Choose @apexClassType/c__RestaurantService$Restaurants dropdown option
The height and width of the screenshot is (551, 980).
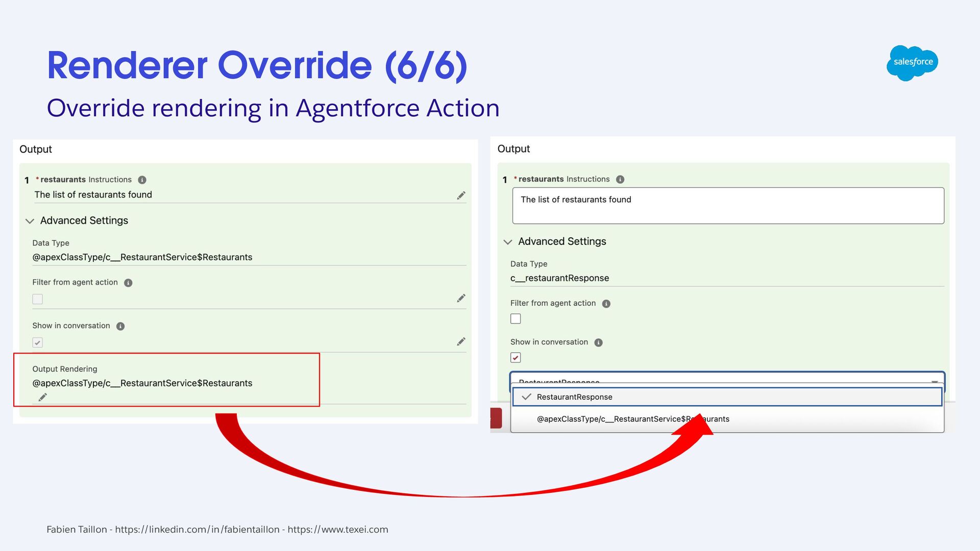pos(727,419)
